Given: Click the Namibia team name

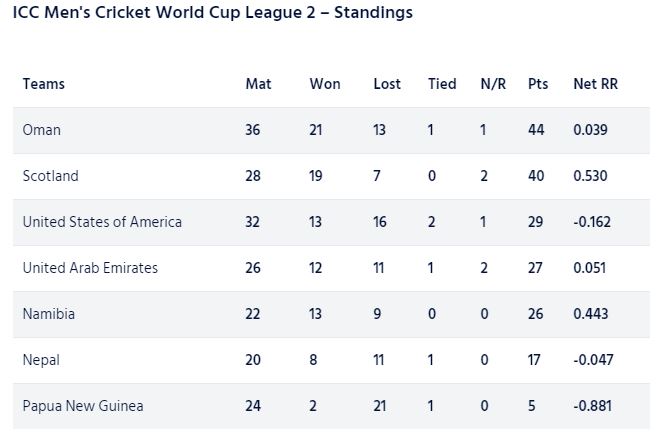Looking at the screenshot, I should pyautogui.click(x=49, y=314).
